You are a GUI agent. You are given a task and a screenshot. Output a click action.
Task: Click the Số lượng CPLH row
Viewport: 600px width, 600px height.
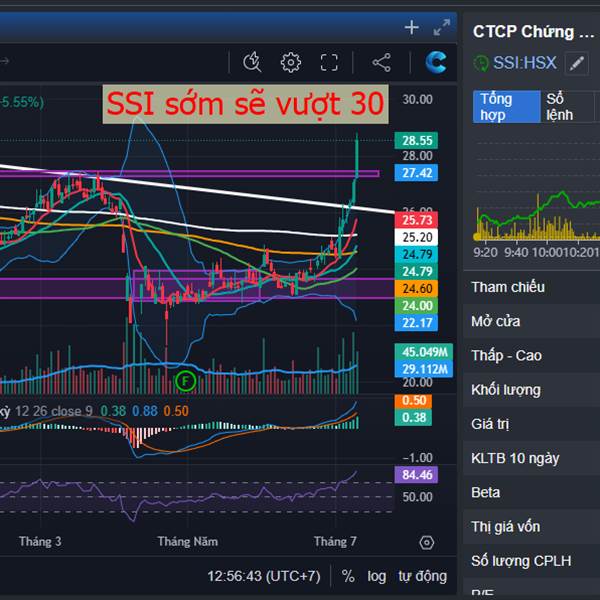[x=532, y=561]
